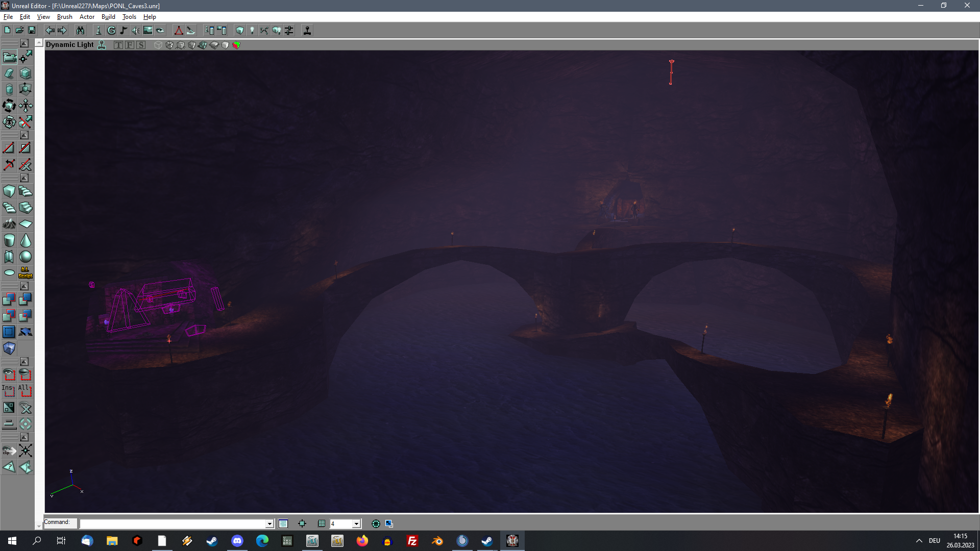Toggle the grid snap icon in status bar
The image size is (980, 551).
(x=322, y=523)
